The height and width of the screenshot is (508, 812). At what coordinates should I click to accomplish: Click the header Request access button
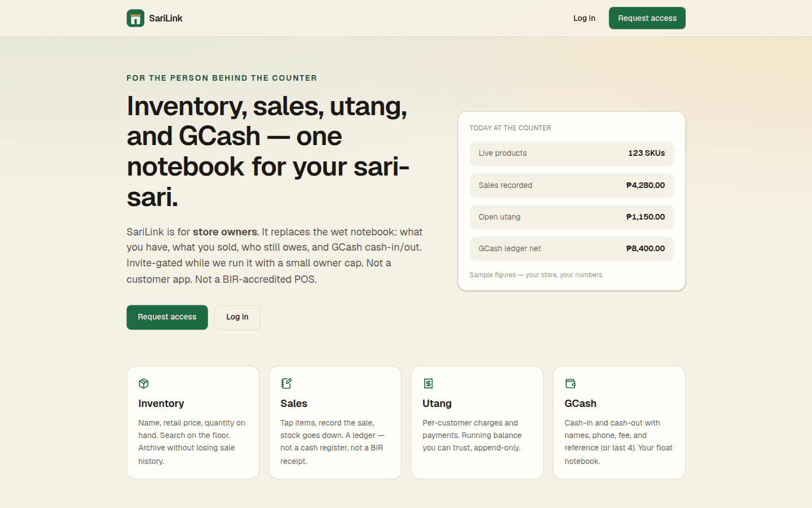click(x=647, y=18)
